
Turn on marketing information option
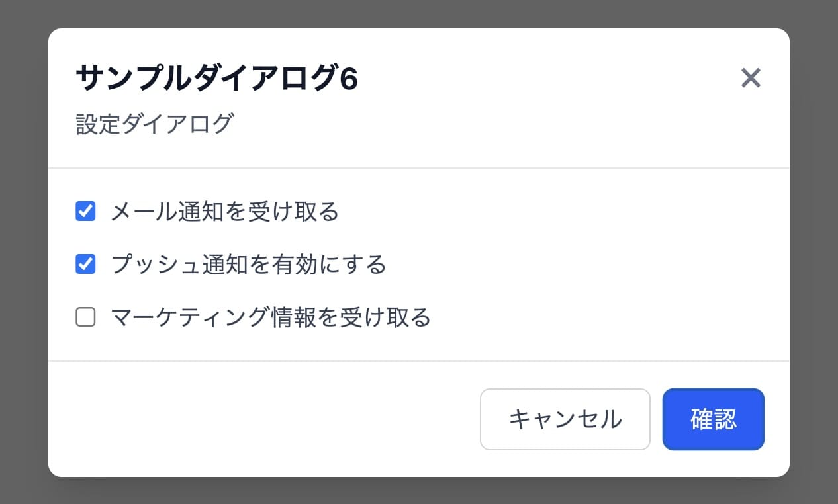tap(85, 317)
